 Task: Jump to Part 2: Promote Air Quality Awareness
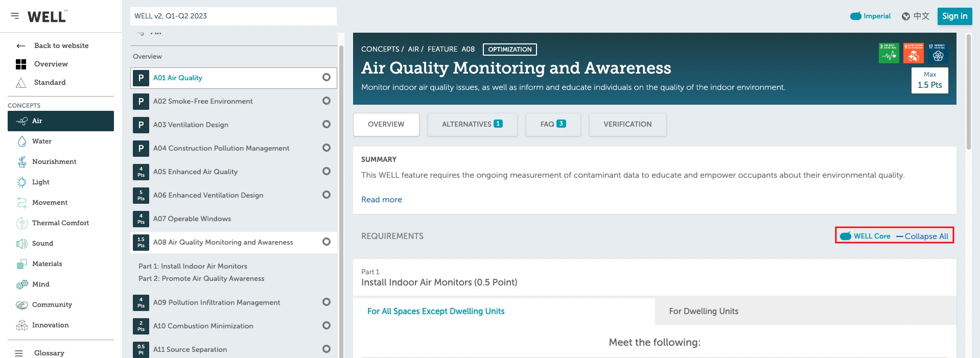click(x=201, y=279)
